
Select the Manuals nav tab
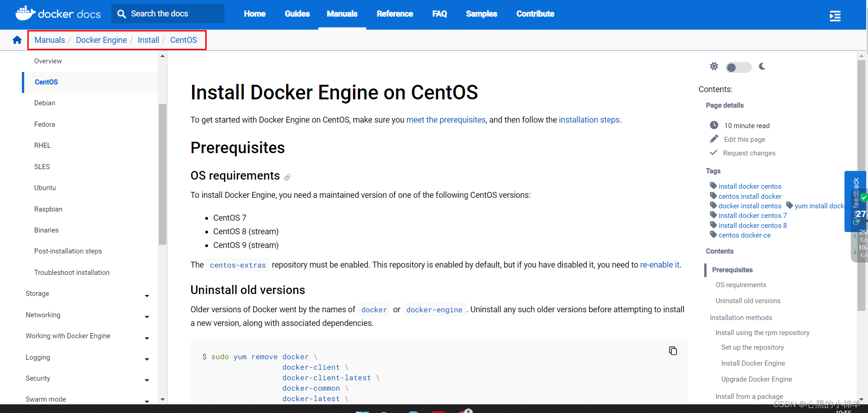click(342, 14)
